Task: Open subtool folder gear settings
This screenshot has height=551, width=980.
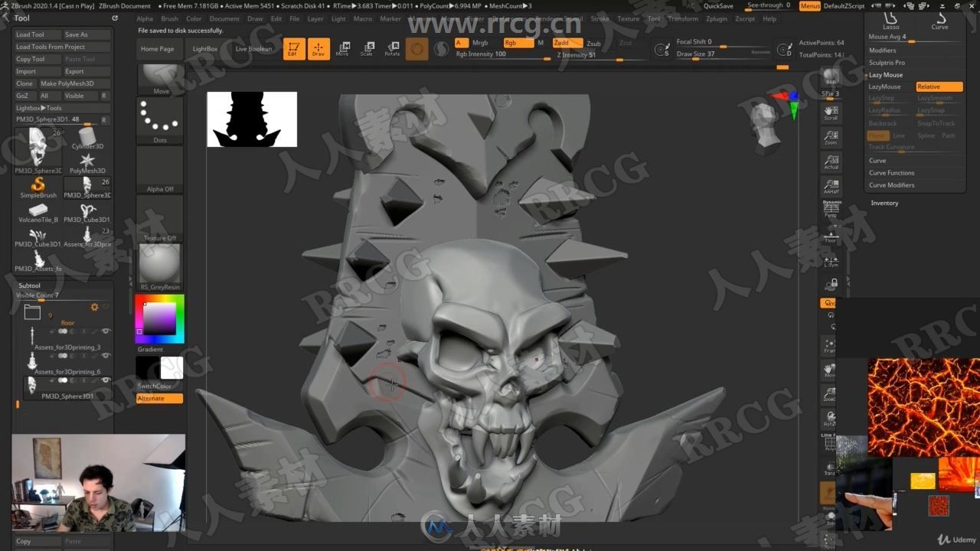Action: point(95,307)
